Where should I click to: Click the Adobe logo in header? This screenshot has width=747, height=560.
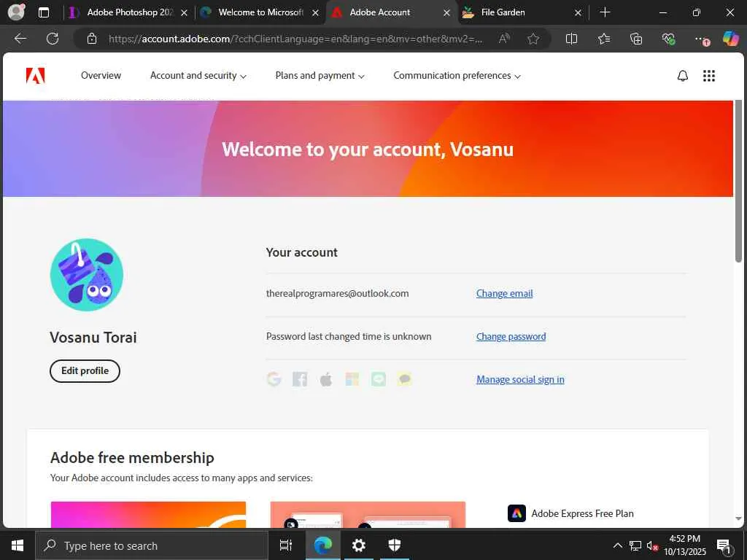coord(35,76)
